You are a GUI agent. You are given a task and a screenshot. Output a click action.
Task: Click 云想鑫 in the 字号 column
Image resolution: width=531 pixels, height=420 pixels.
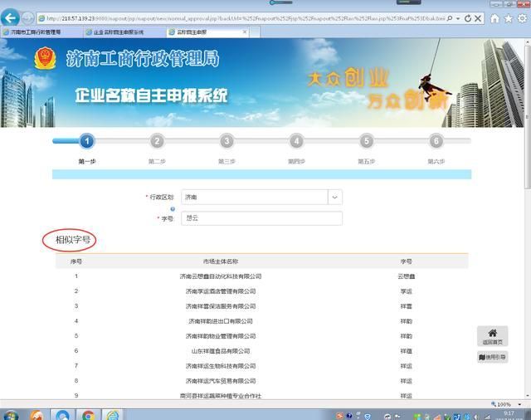click(406, 276)
